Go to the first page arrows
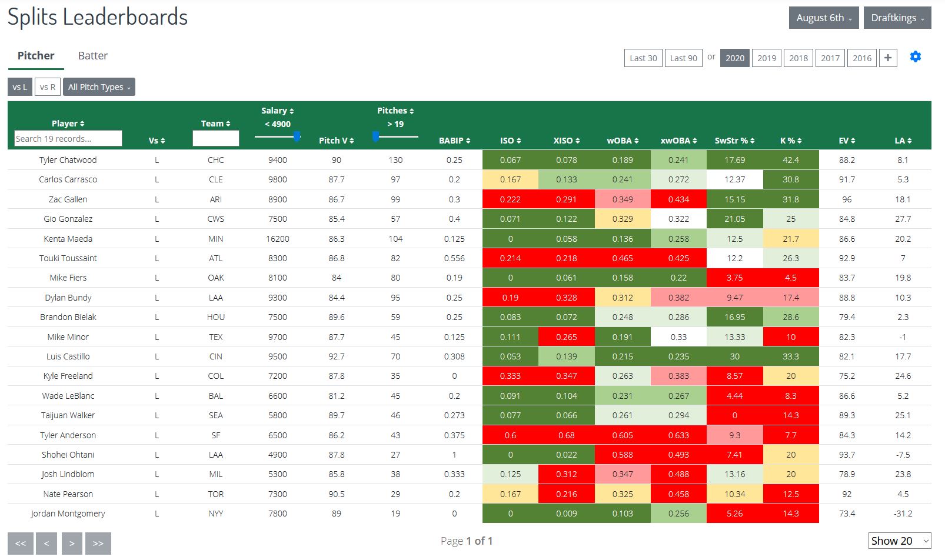This screenshot has height=560, width=945. point(20,543)
